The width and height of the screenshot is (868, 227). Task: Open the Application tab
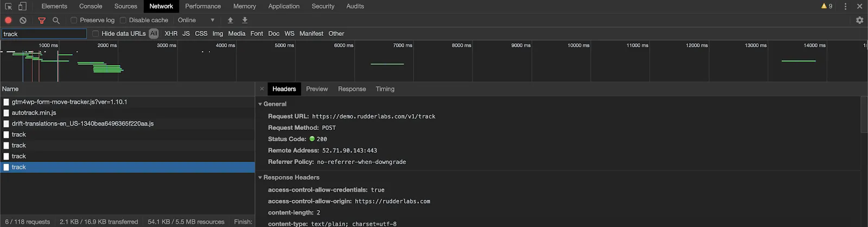(284, 7)
